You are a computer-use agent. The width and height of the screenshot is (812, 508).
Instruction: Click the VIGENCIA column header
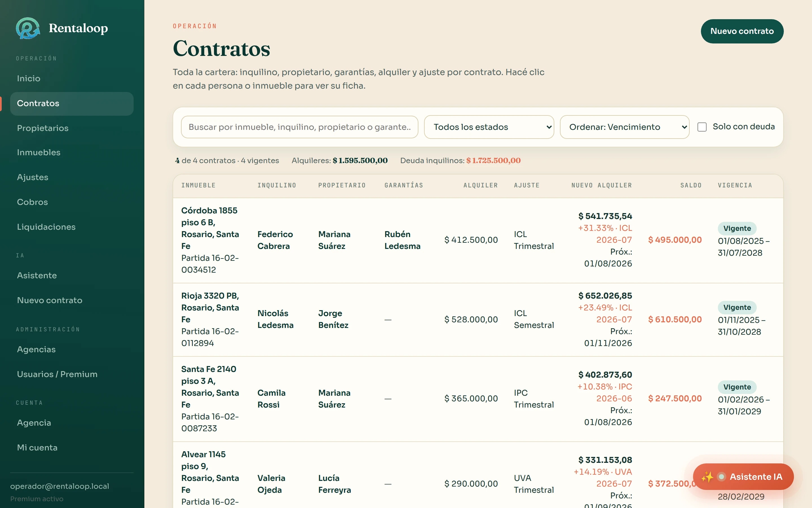(x=735, y=185)
